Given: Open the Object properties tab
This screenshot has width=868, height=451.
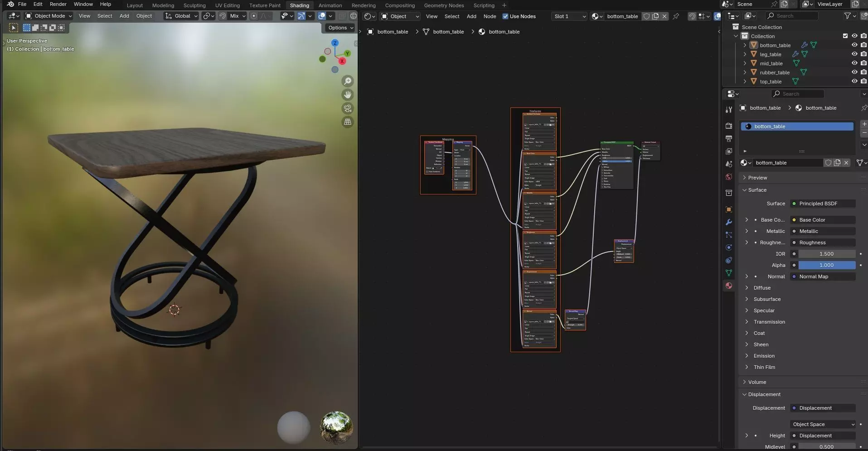Looking at the screenshot, I should coord(728,209).
